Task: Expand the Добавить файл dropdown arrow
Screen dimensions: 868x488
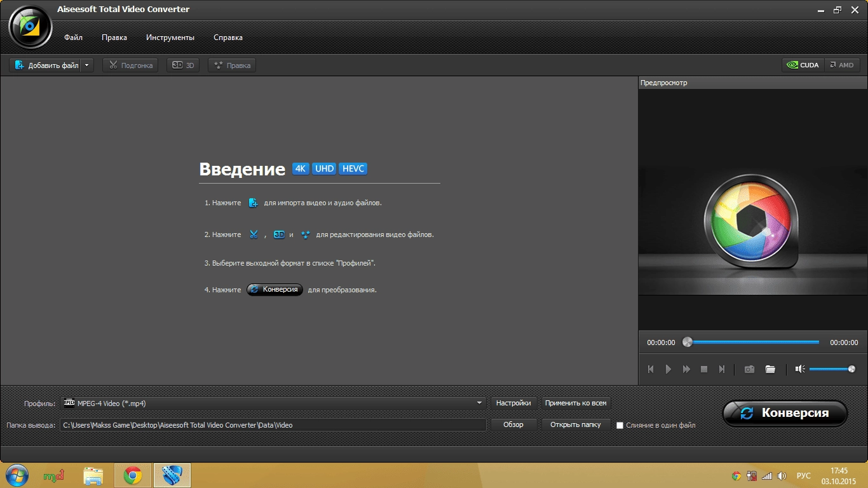Action: 87,65
